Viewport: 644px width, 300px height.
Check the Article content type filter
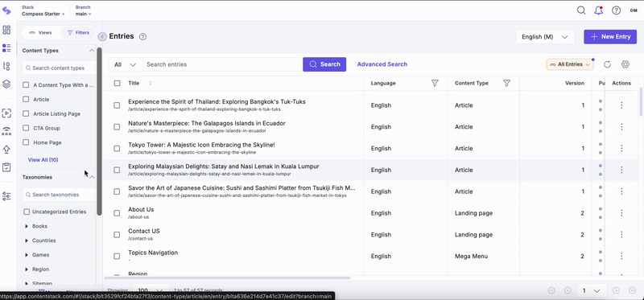point(26,99)
